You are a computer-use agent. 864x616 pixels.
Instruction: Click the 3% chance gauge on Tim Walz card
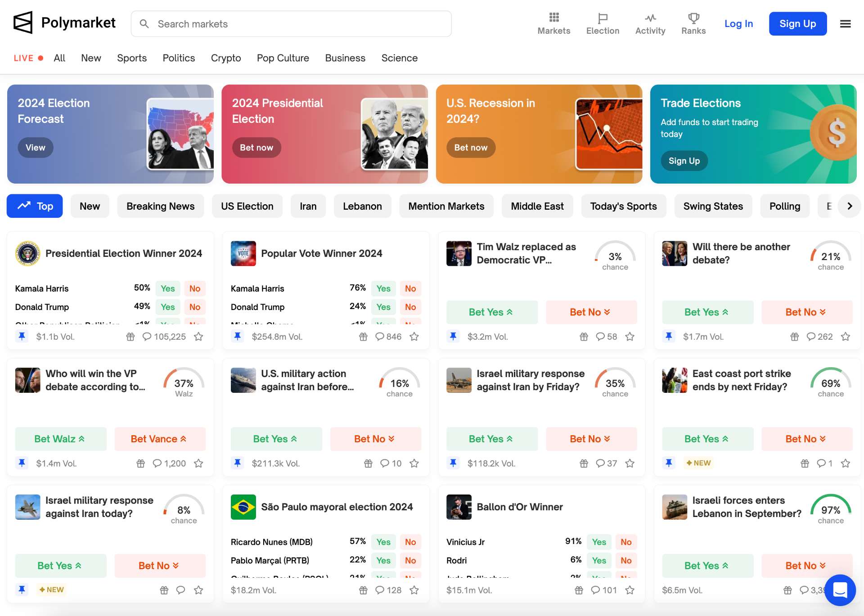[x=615, y=256]
